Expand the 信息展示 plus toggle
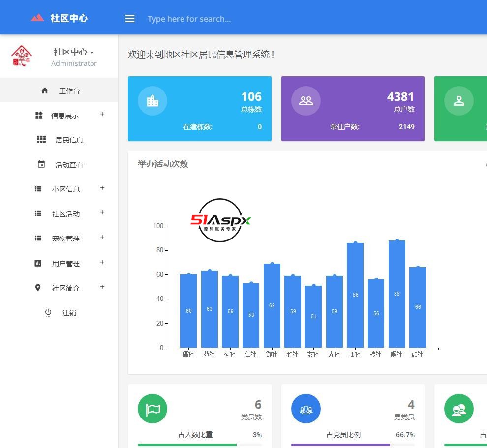The image size is (487, 448). pyautogui.click(x=102, y=114)
